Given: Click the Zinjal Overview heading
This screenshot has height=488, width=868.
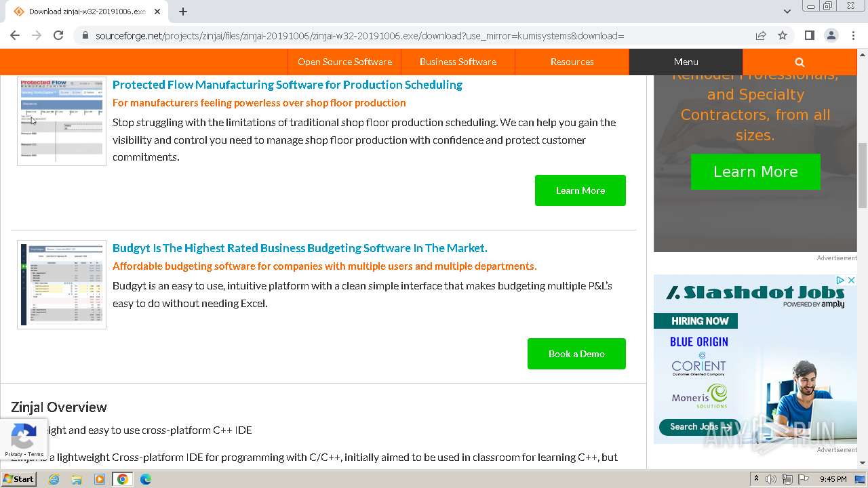Looking at the screenshot, I should (59, 407).
